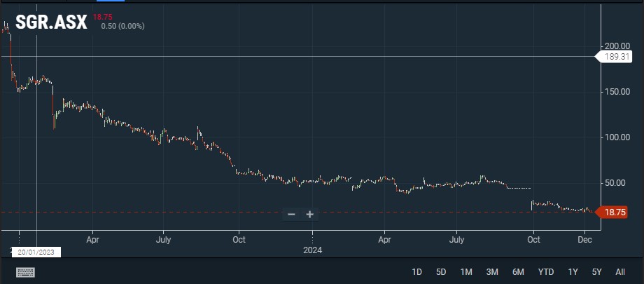Click the 100.00 price axis label

617,137
